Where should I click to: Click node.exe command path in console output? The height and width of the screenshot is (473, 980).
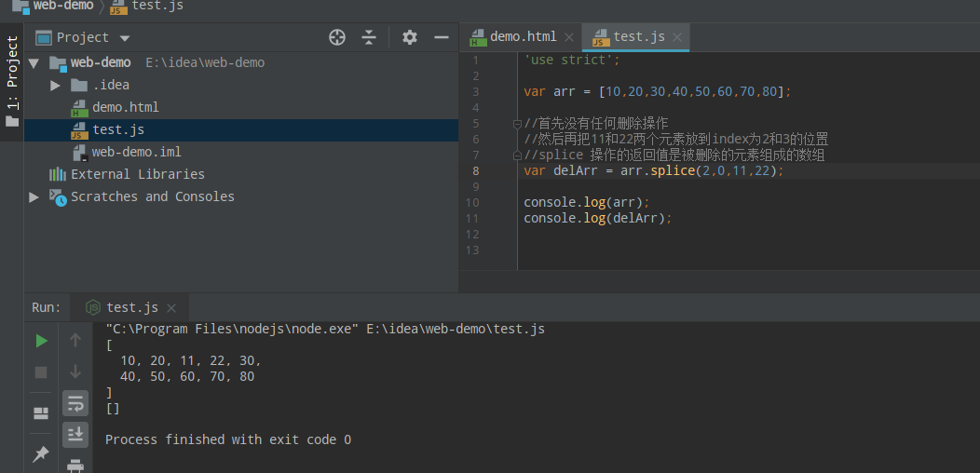pyautogui.click(x=232, y=329)
